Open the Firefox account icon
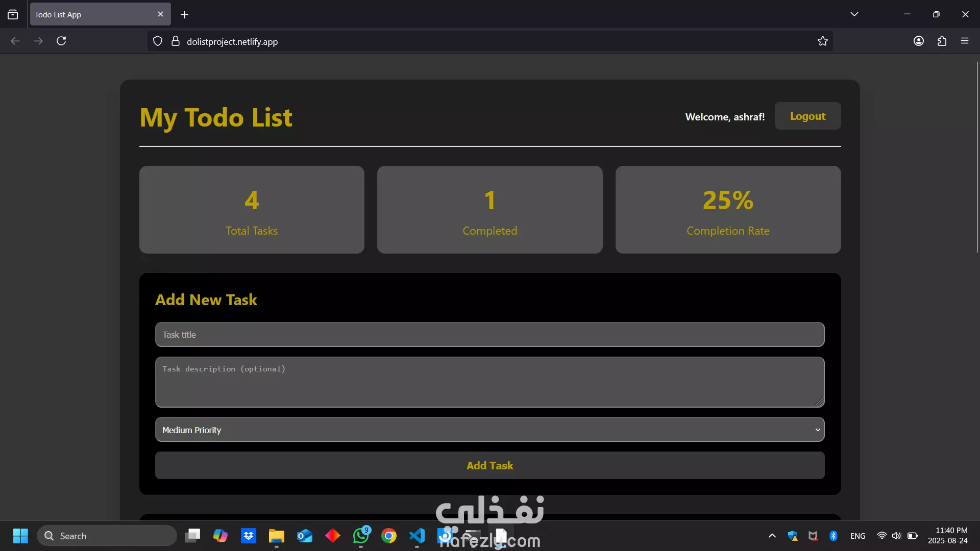The height and width of the screenshot is (551, 980). coord(919,41)
